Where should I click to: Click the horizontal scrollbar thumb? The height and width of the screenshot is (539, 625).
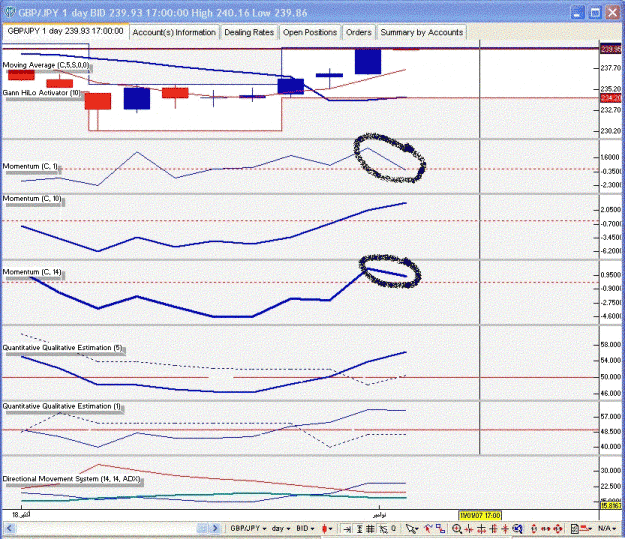(x=202, y=529)
